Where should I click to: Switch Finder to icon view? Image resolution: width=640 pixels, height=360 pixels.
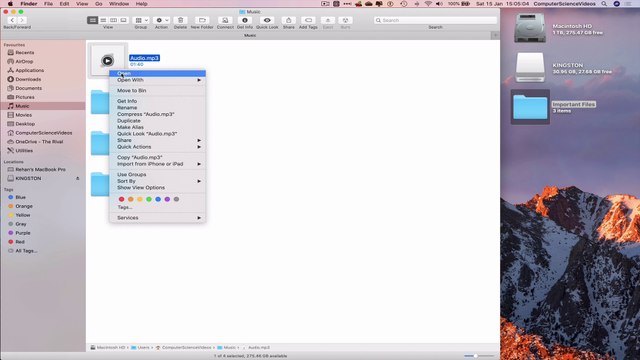click(93, 20)
